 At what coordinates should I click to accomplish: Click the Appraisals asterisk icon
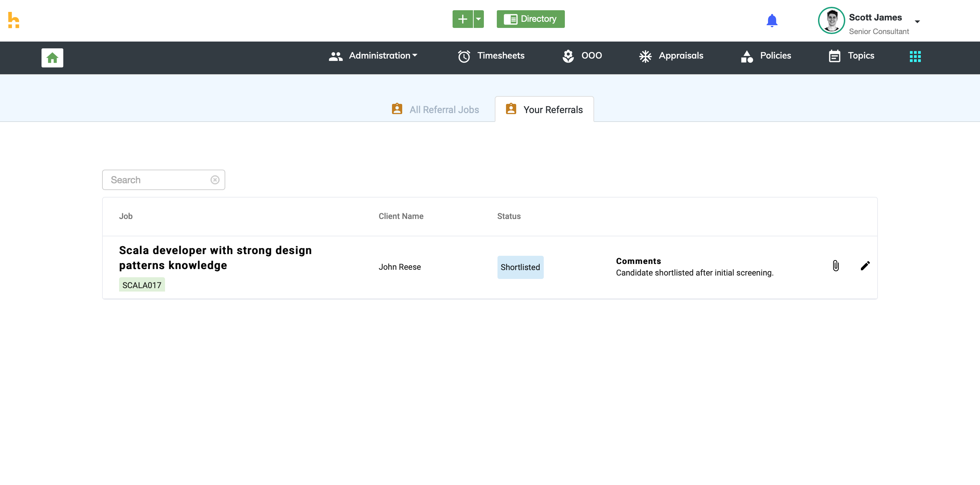click(645, 56)
